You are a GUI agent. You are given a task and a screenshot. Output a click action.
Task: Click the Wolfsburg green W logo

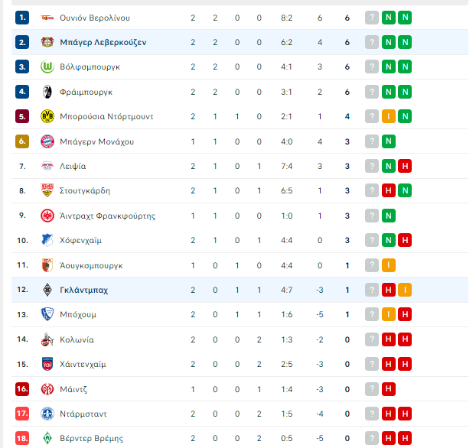click(x=47, y=67)
